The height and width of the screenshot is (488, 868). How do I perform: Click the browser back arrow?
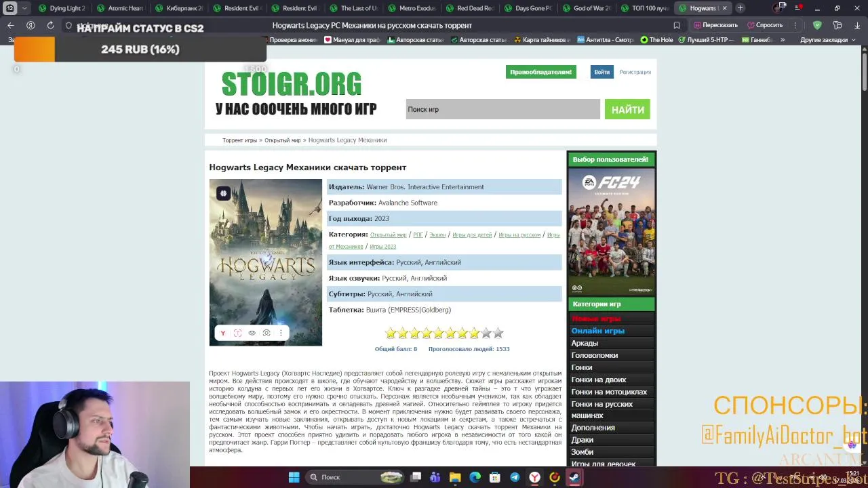point(11,25)
